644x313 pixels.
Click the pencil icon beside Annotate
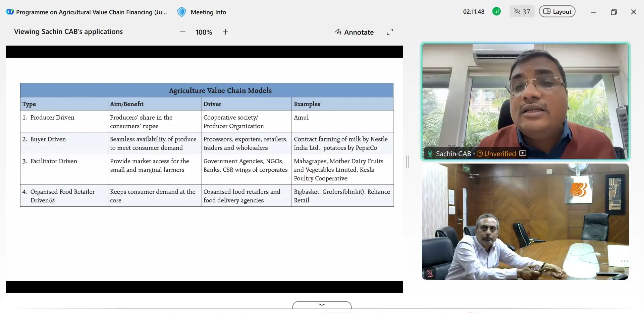tap(338, 32)
